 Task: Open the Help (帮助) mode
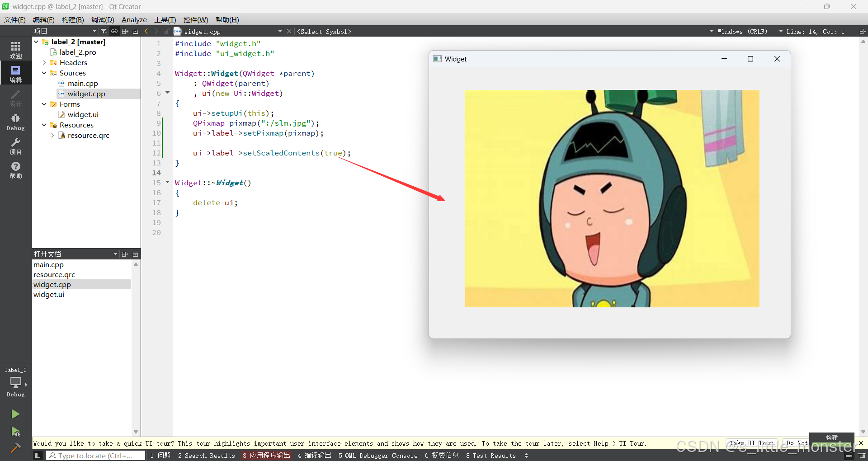pos(16,170)
